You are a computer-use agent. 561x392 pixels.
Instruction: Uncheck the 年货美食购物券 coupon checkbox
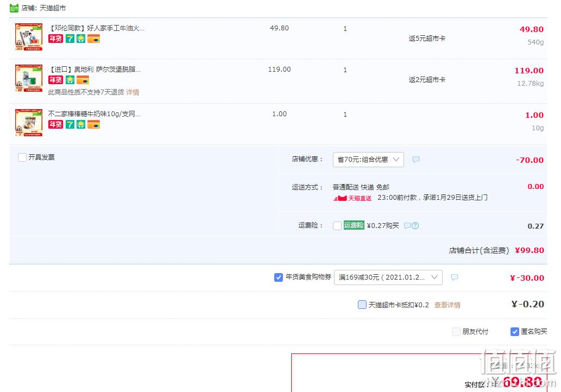point(279,277)
